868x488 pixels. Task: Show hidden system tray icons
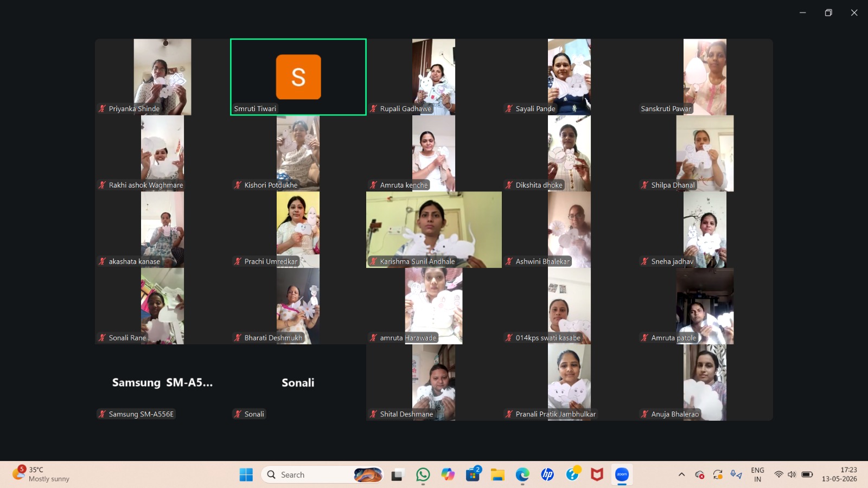coord(681,474)
